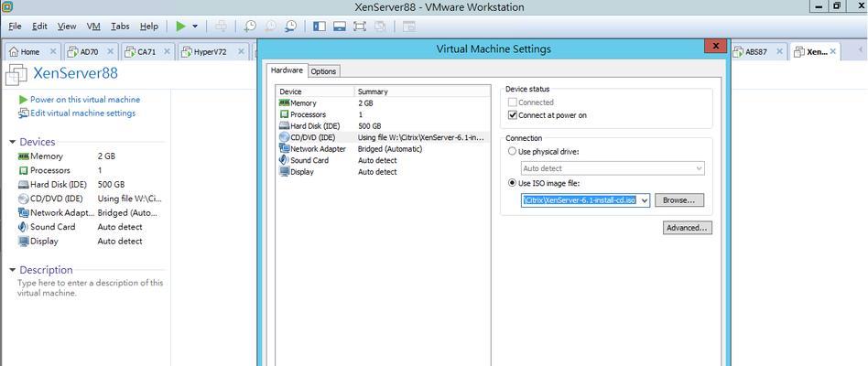Viewport: 868px width, 366px height.
Task: Switch to the Options tab in settings
Action: tap(323, 71)
